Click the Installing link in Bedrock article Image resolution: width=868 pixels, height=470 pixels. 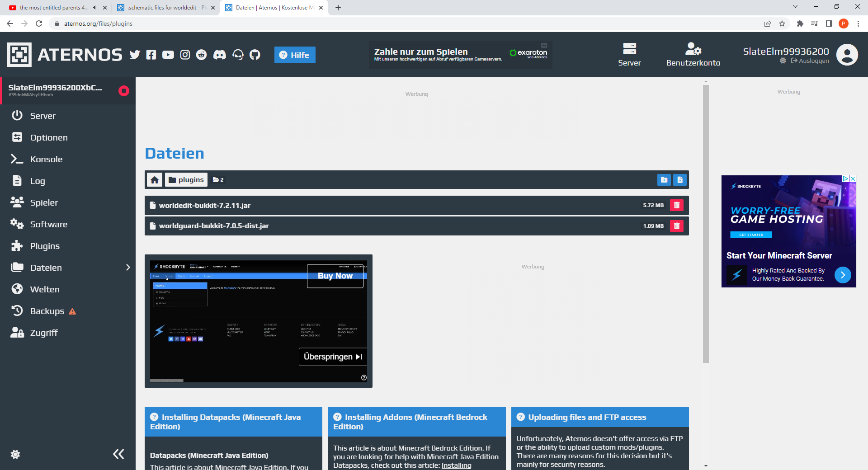pos(456,465)
